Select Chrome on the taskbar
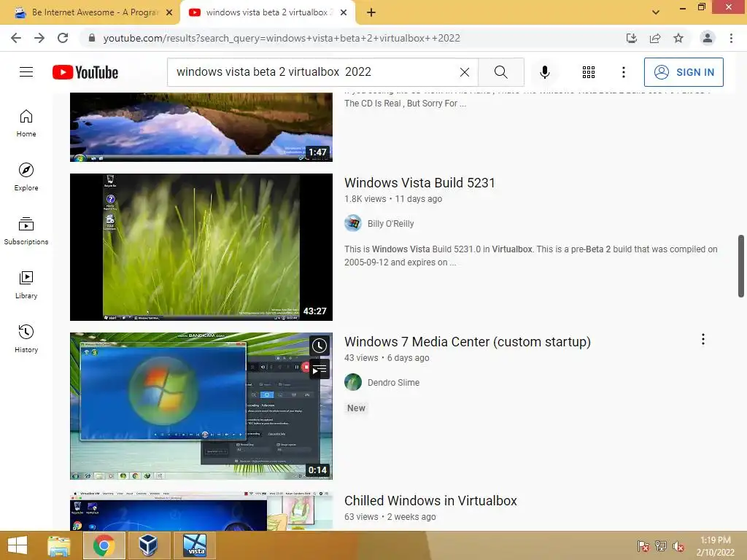The width and height of the screenshot is (747, 560). 104,545
